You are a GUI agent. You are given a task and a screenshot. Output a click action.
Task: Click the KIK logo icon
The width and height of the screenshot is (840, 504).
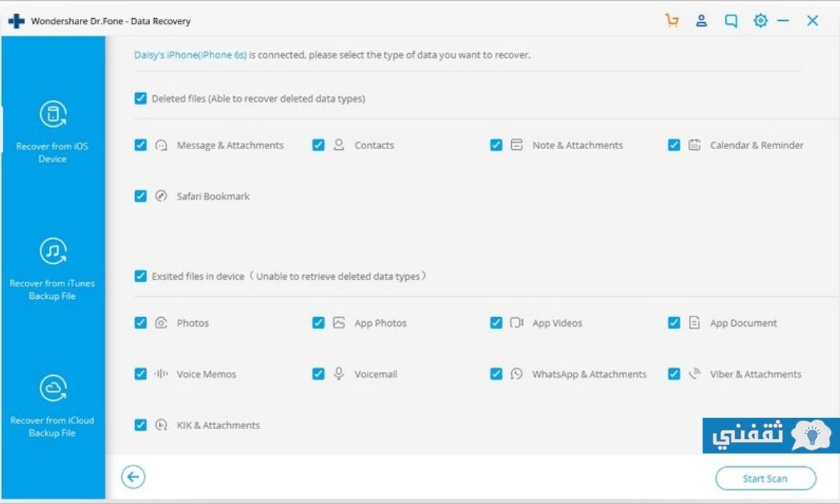coord(161,425)
